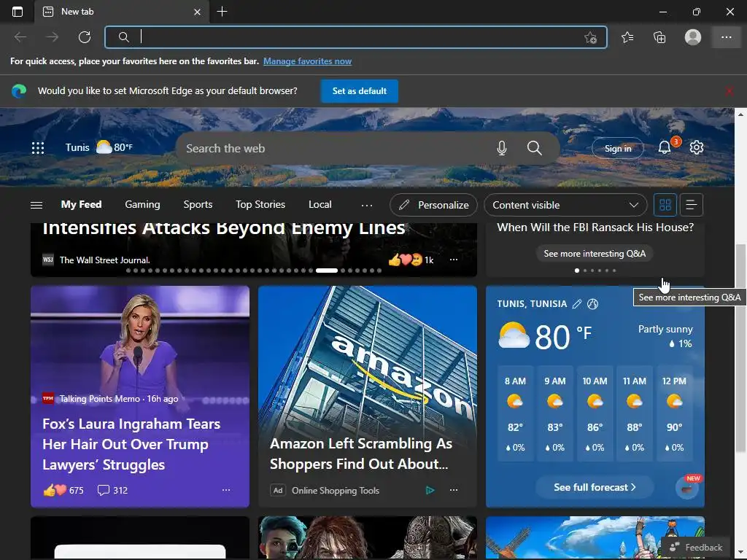This screenshot has width=747, height=560.
Task: Click the AdChoices triangle icon
Action: pyautogui.click(x=430, y=490)
